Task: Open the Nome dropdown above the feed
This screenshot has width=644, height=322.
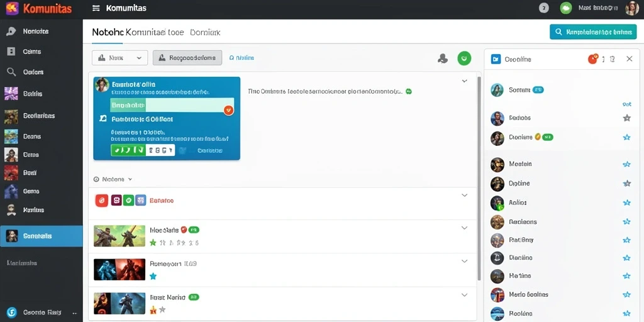Action: [119, 58]
